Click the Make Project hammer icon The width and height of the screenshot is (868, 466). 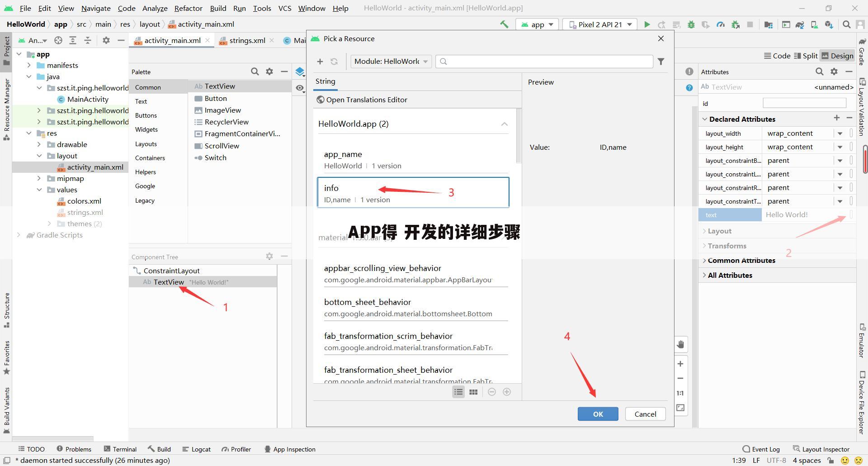504,24
